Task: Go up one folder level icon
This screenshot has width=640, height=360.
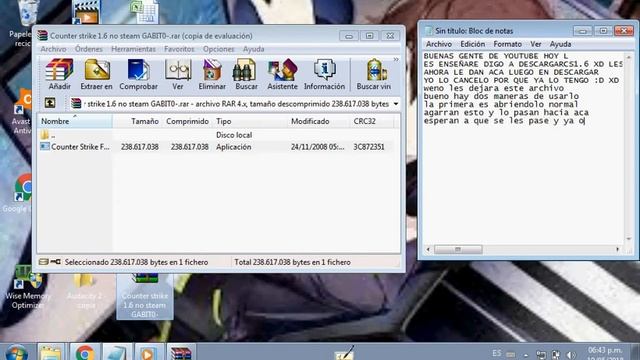Action: point(50,103)
